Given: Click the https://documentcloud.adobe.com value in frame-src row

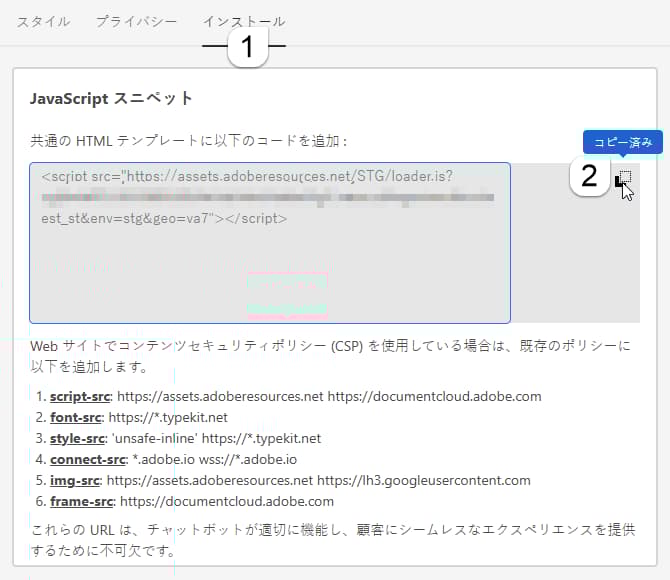Looking at the screenshot, I should point(227,501).
